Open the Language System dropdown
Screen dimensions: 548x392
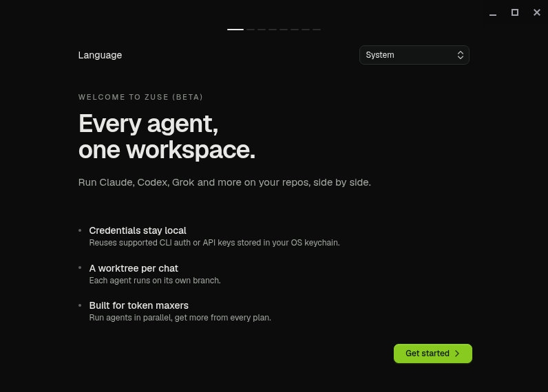414,55
